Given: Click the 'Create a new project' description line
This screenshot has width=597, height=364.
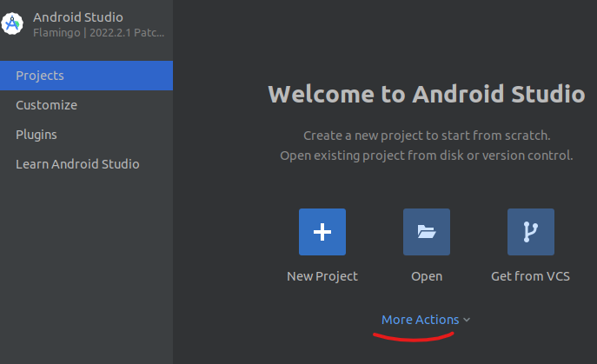Looking at the screenshot, I should [x=426, y=136].
